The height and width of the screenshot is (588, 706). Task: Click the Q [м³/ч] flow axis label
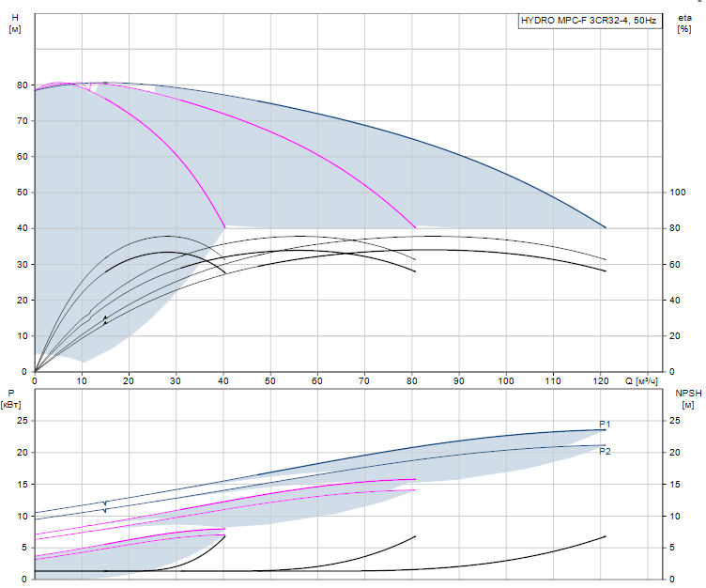(644, 381)
